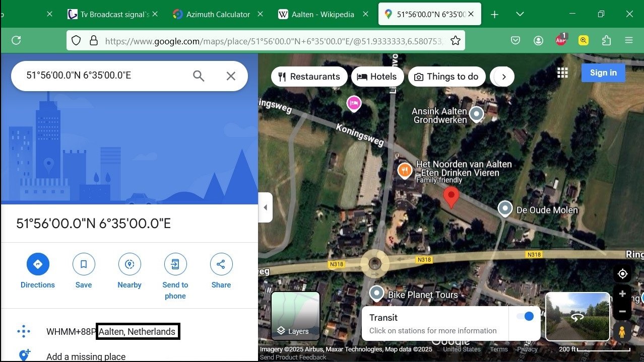This screenshot has width=644, height=362.
Task: Clear the search with the X icon
Action: pos(231,76)
